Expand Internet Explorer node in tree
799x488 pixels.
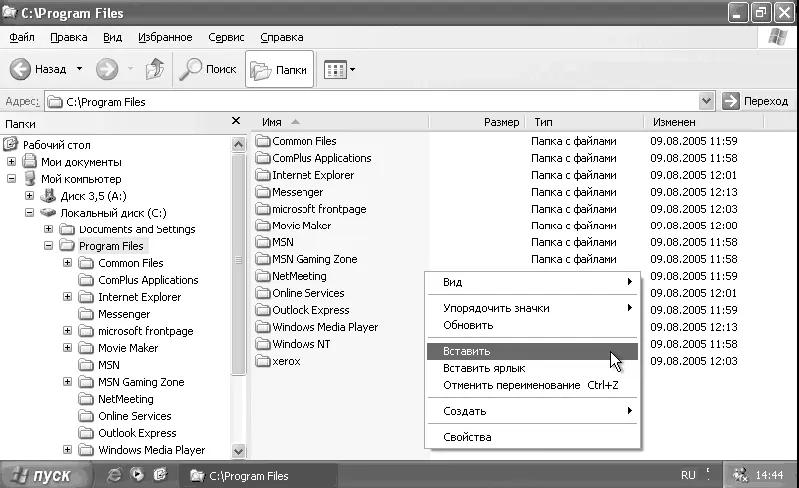click(x=67, y=296)
